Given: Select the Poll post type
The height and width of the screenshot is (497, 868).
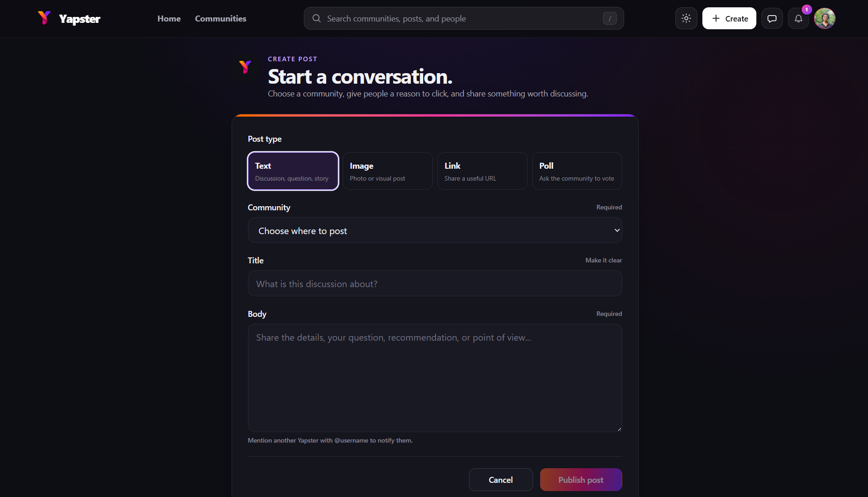Looking at the screenshot, I should [577, 171].
